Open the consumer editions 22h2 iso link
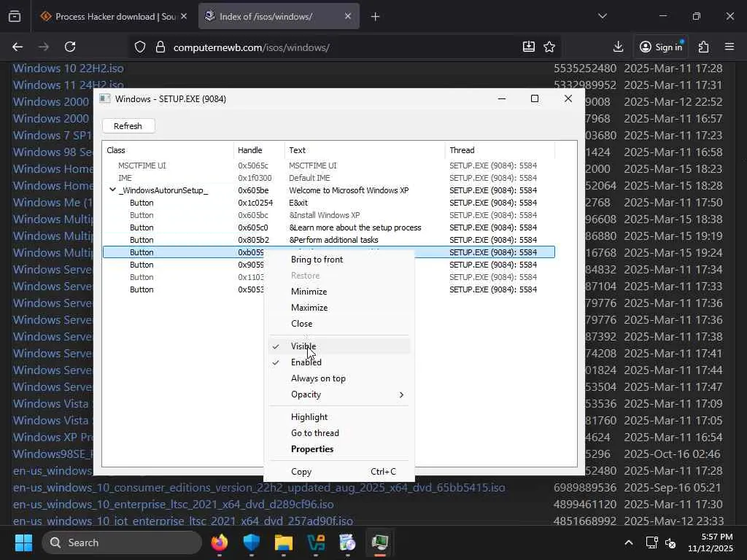Image resolution: width=747 pixels, height=560 pixels. click(x=259, y=488)
